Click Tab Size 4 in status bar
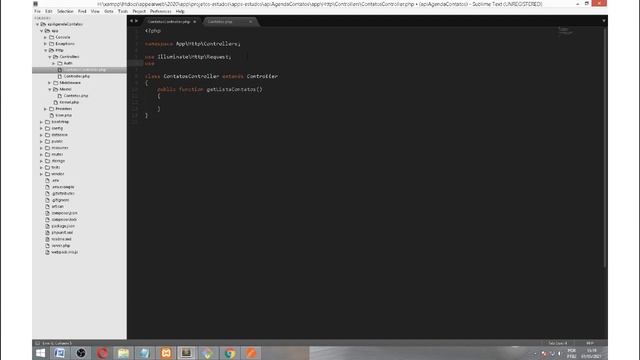 point(558,343)
